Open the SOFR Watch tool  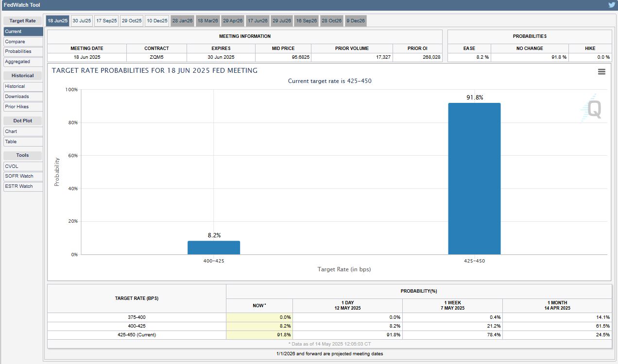[x=23, y=176]
